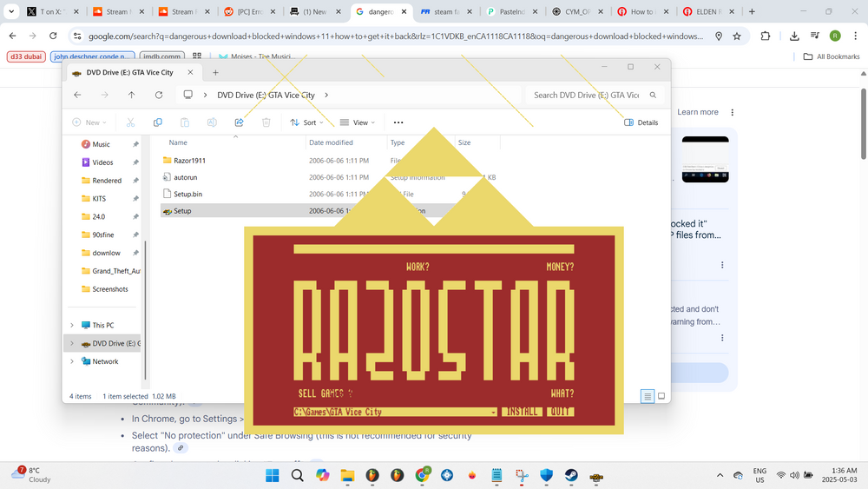868x489 pixels.
Task: Switch to the steam Chrome tab
Action: coord(446,11)
